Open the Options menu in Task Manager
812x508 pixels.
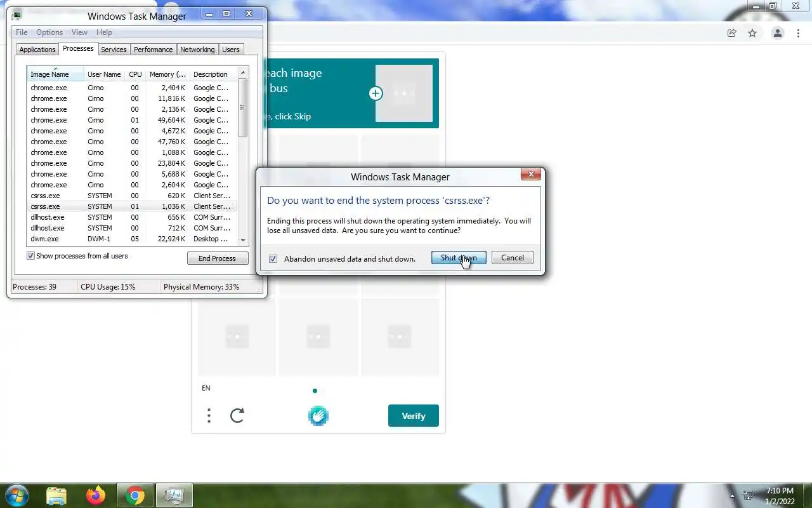(49, 32)
